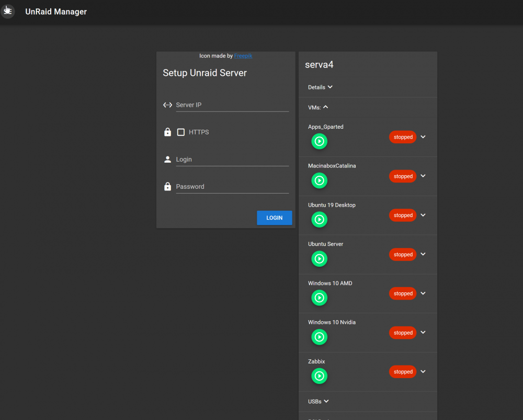Click the stopped badge for Apps_Gparted
The height and width of the screenshot is (420, 523).
point(403,137)
